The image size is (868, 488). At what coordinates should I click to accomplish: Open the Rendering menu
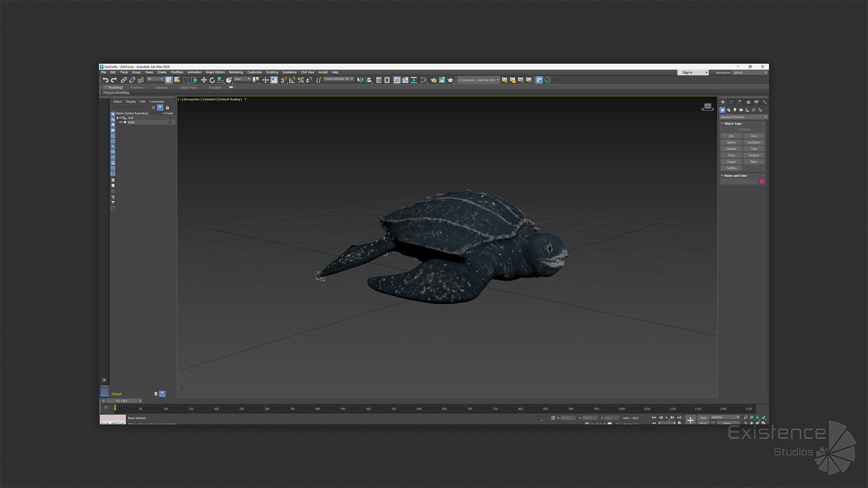pyautogui.click(x=236, y=72)
